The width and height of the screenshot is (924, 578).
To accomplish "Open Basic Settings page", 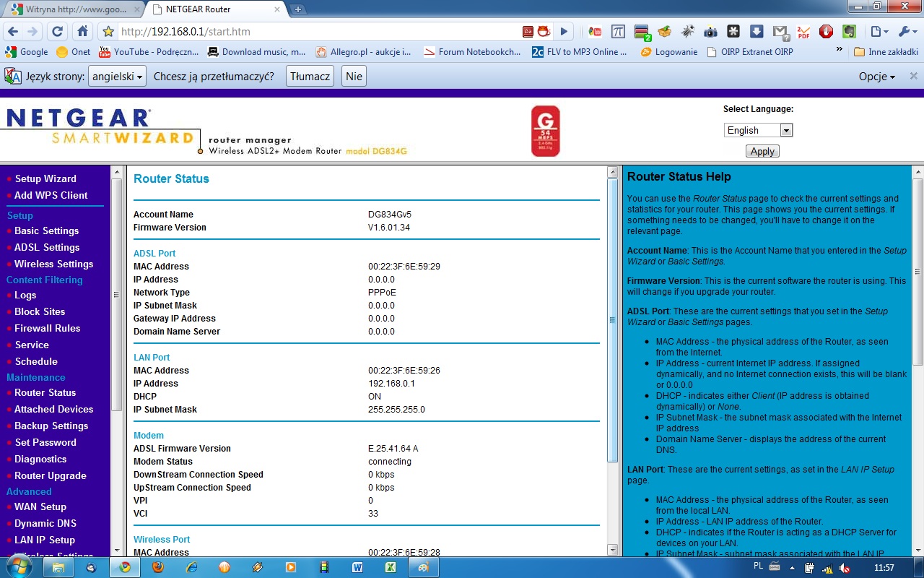I will click(46, 230).
